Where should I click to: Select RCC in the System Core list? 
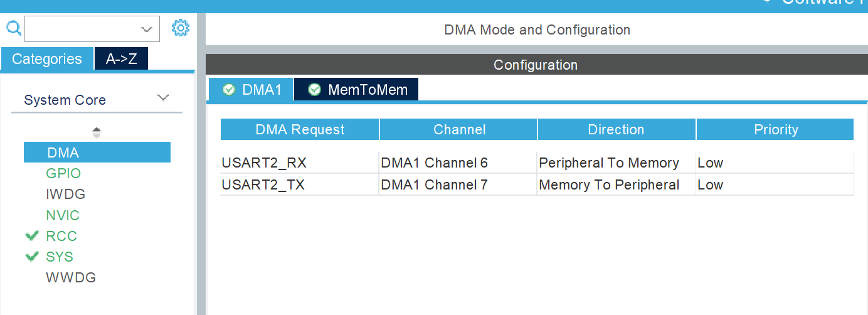[61, 237]
